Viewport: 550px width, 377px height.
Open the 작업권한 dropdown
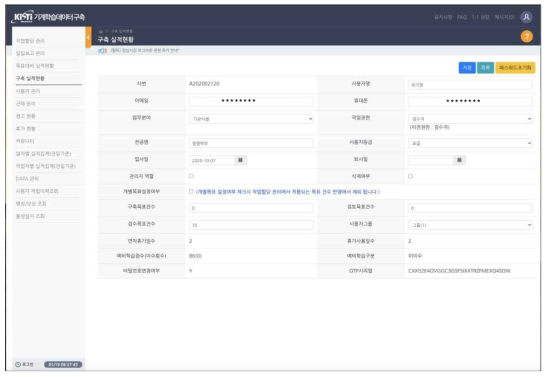pyautogui.click(x=470, y=119)
